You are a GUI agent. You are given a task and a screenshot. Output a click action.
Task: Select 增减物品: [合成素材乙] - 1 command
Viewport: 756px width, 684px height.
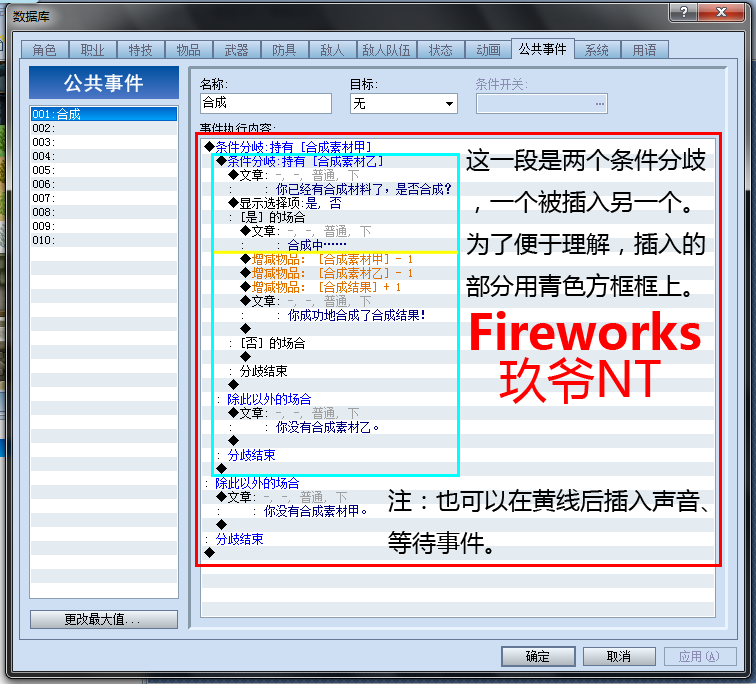pyautogui.click(x=327, y=273)
